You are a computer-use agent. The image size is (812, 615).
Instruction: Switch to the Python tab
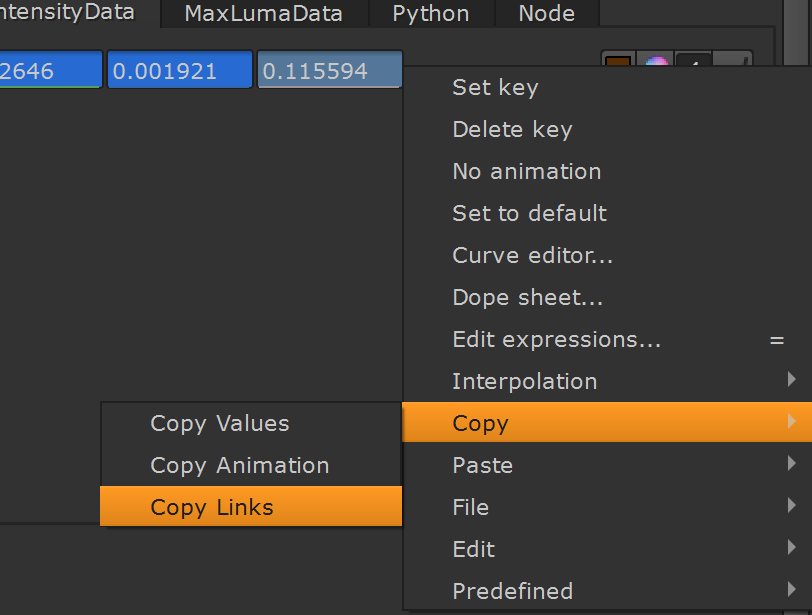(x=431, y=13)
